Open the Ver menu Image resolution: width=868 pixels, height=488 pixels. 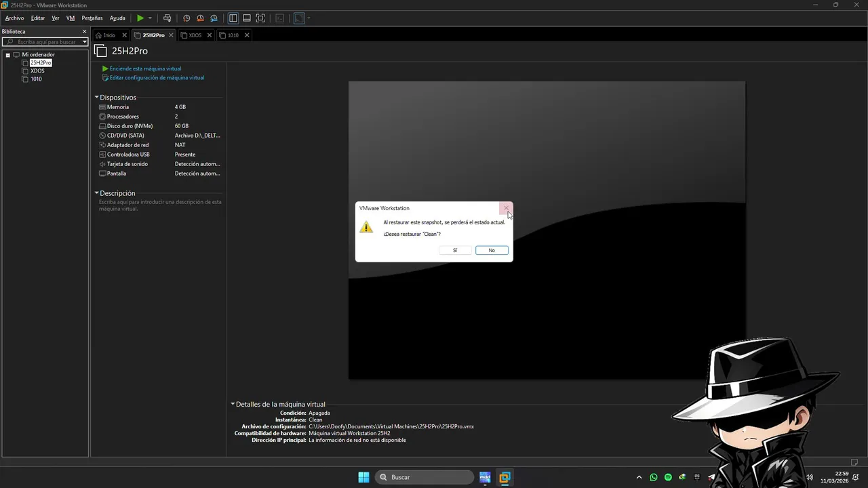(x=56, y=18)
